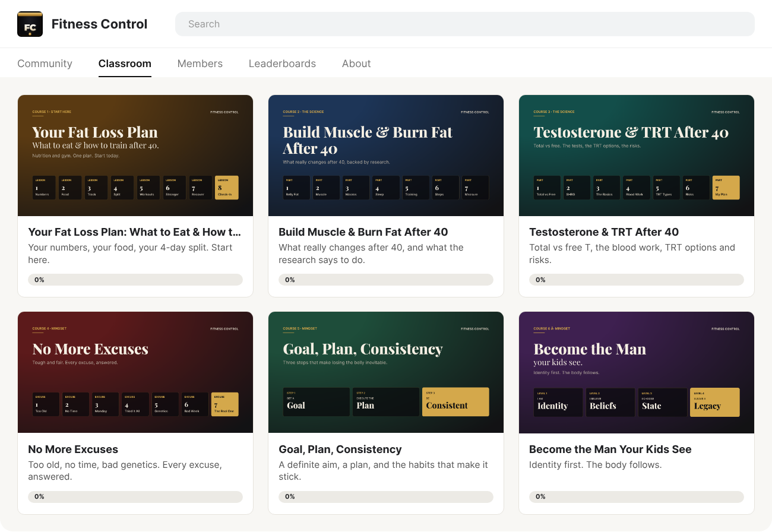Click the Fitness Control FC logo icon
The image size is (772, 532).
click(30, 24)
